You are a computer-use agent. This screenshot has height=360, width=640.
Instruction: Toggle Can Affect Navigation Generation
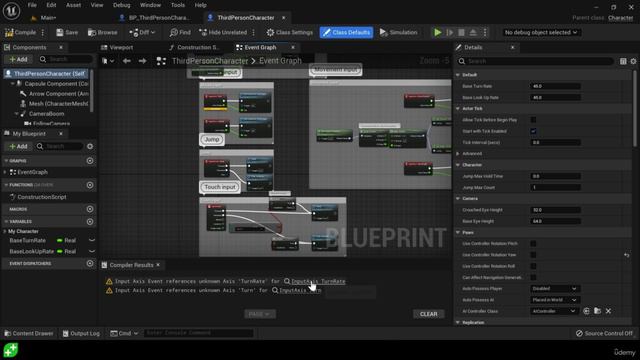(x=533, y=277)
